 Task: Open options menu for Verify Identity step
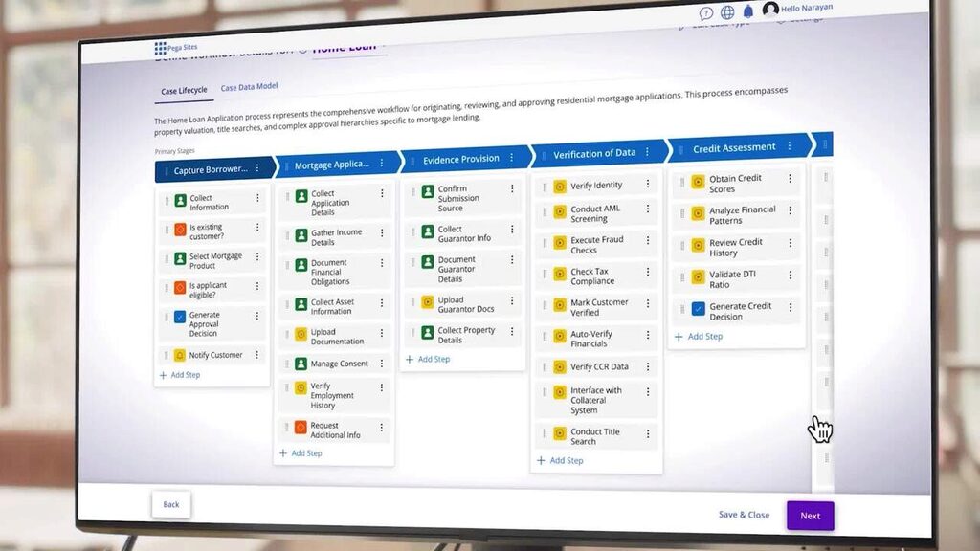click(648, 184)
